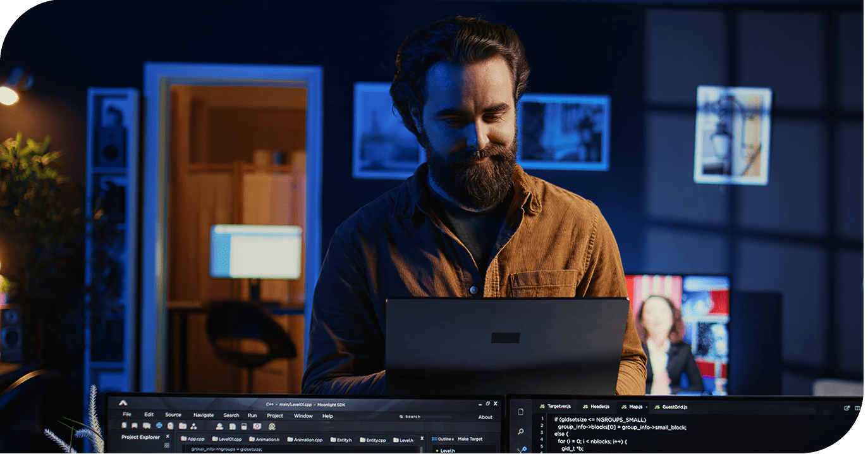Open the Project menu
Screen dimensions: 868x454
click(275, 415)
